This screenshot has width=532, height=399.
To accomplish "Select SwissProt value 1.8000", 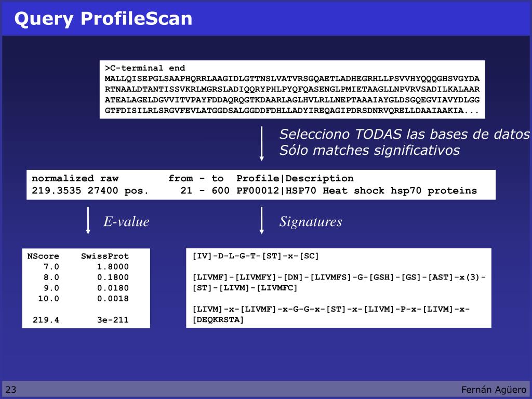I will (113, 267).
